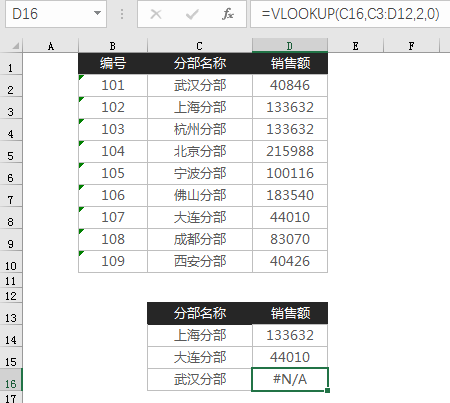Click the Enter checkmark formula bar icon

[192, 14]
